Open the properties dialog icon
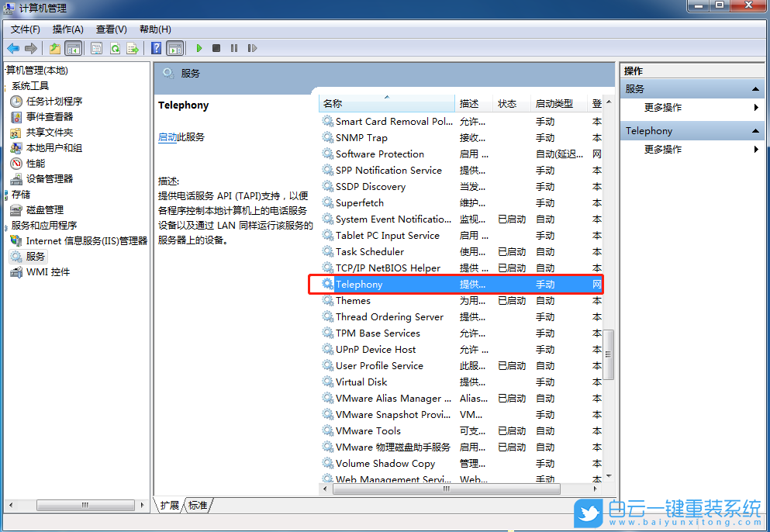Viewport: 770px width, 532px height. pos(96,48)
